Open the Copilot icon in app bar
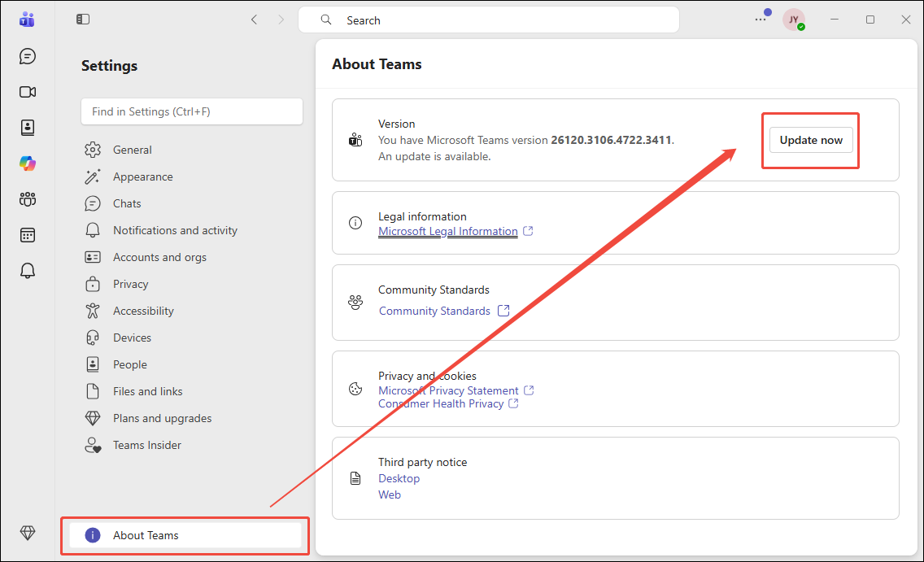The height and width of the screenshot is (562, 924). point(27,163)
